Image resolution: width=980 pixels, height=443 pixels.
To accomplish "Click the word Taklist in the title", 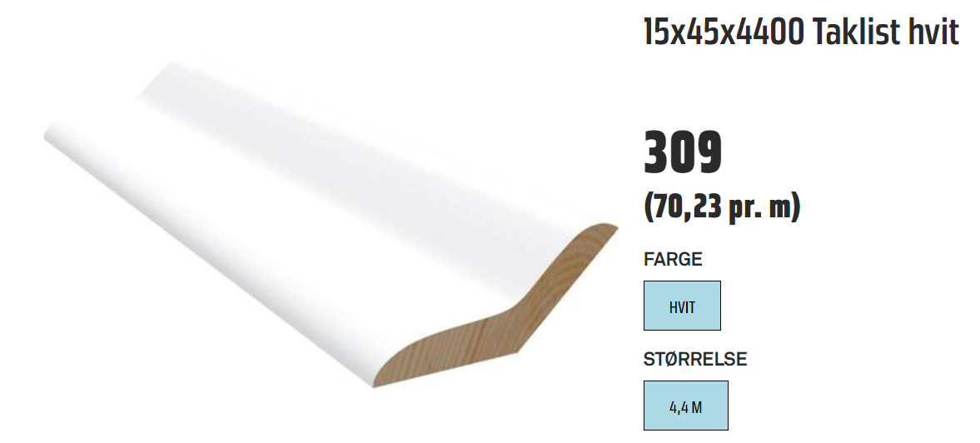I will pos(858,32).
